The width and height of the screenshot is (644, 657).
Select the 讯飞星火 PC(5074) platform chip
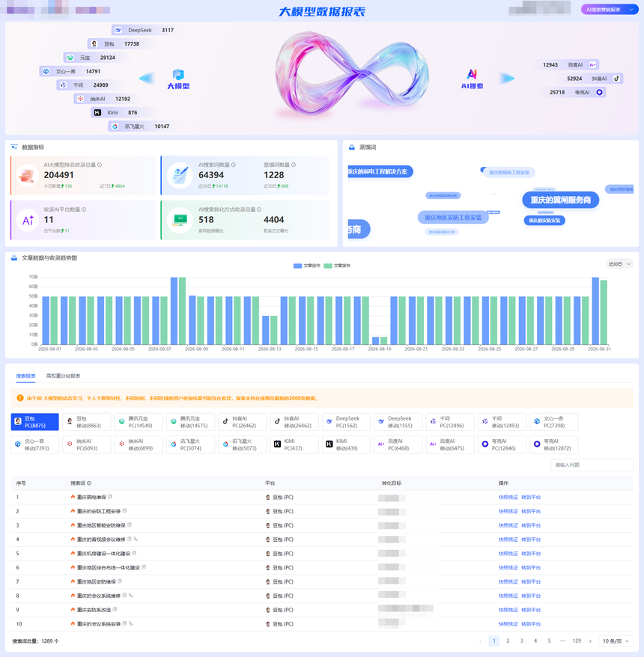point(191,444)
